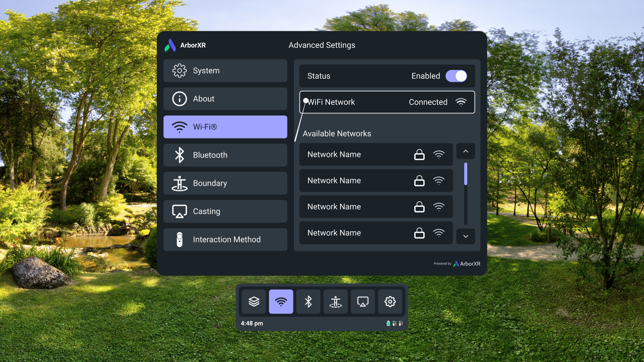Image resolution: width=644 pixels, height=362 pixels.
Task: Open the layers library icon in dock
Action: (254, 302)
